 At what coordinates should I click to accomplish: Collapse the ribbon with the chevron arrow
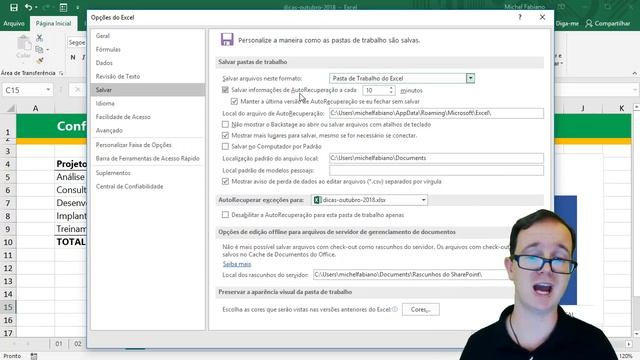(x=635, y=73)
